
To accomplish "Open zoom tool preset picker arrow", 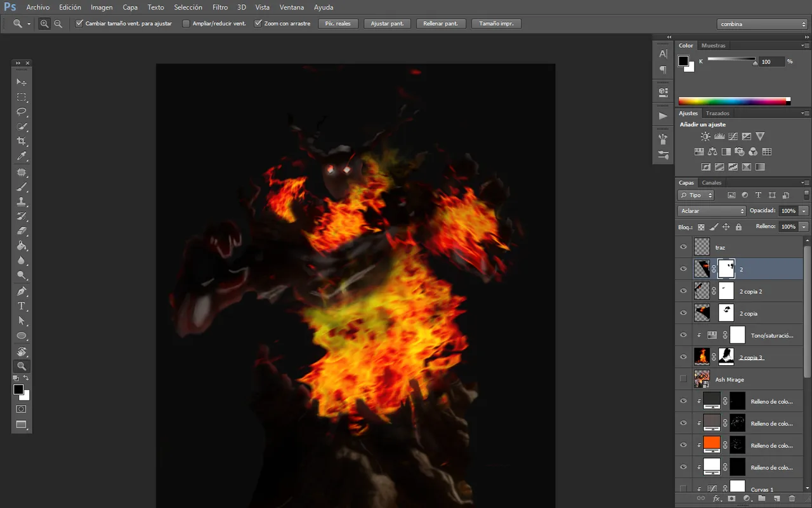I will click(29, 24).
